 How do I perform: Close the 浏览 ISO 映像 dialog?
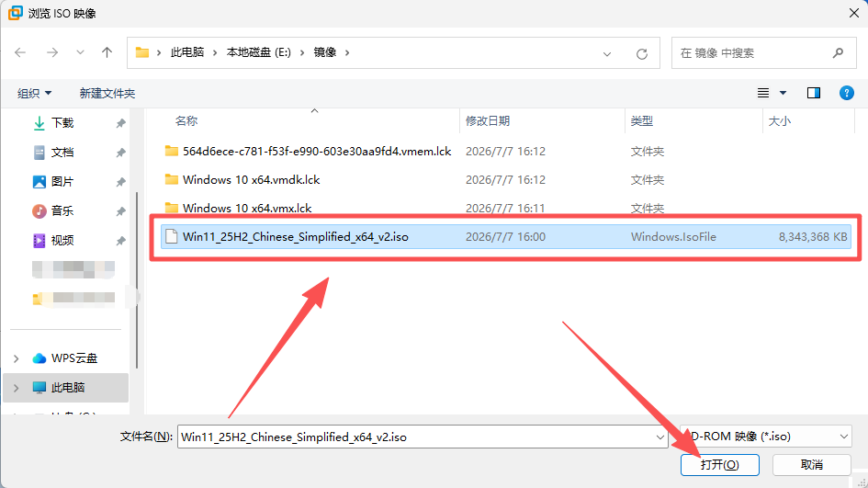coord(854,13)
